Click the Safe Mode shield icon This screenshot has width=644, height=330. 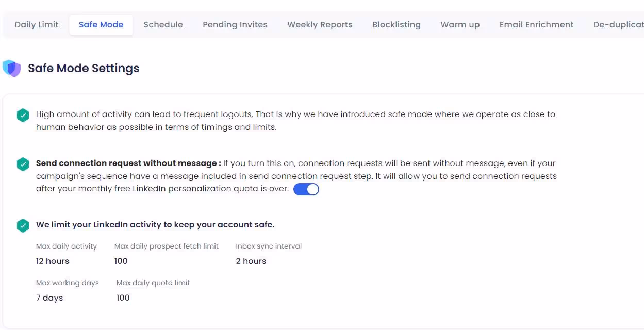[x=12, y=68]
